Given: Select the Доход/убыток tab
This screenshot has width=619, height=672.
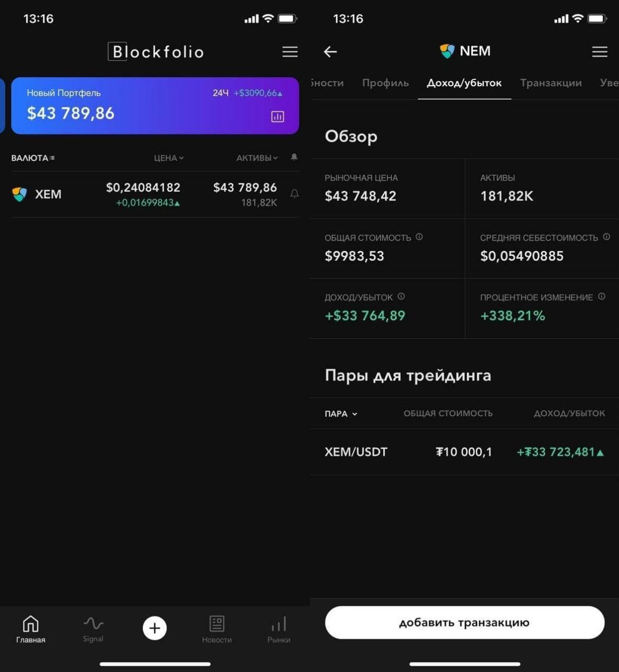Looking at the screenshot, I should point(464,83).
